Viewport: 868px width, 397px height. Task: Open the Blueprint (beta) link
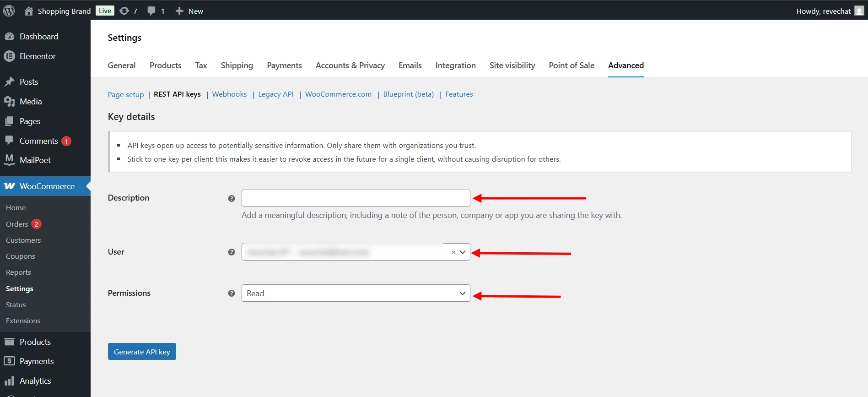pyautogui.click(x=409, y=94)
